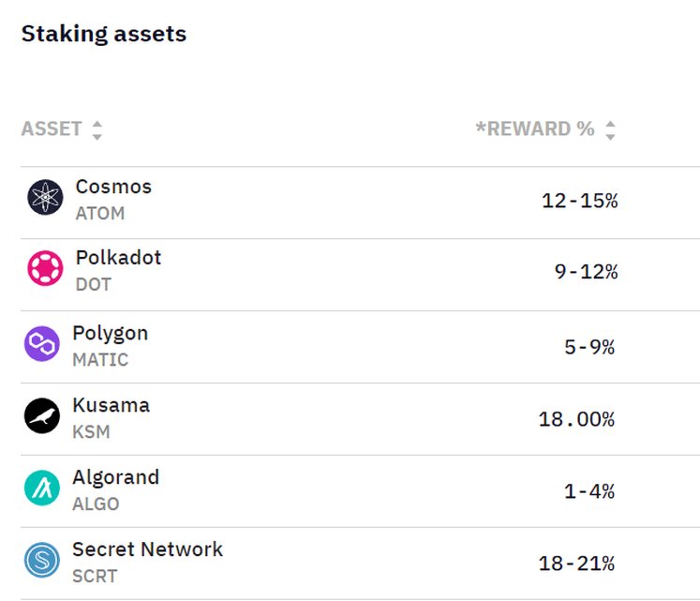Click the purple Polygon MATIC icon
Image resolution: width=700 pixels, height=601 pixels.
[x=42, y=343]
